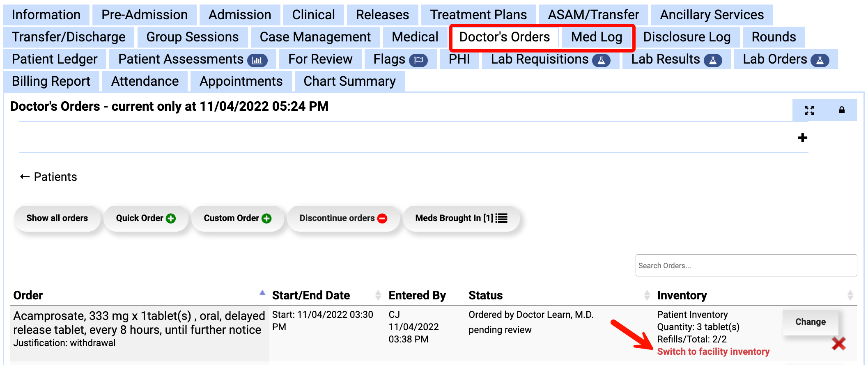This screenshot has width=868, height=365.
Task: Open the Lab Orders tab
Action: [785, 59]
